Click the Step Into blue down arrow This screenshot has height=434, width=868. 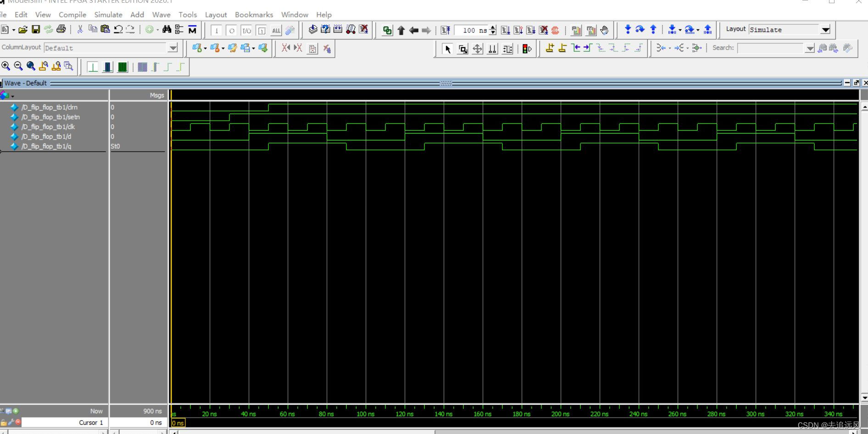(x=628, y=30)
